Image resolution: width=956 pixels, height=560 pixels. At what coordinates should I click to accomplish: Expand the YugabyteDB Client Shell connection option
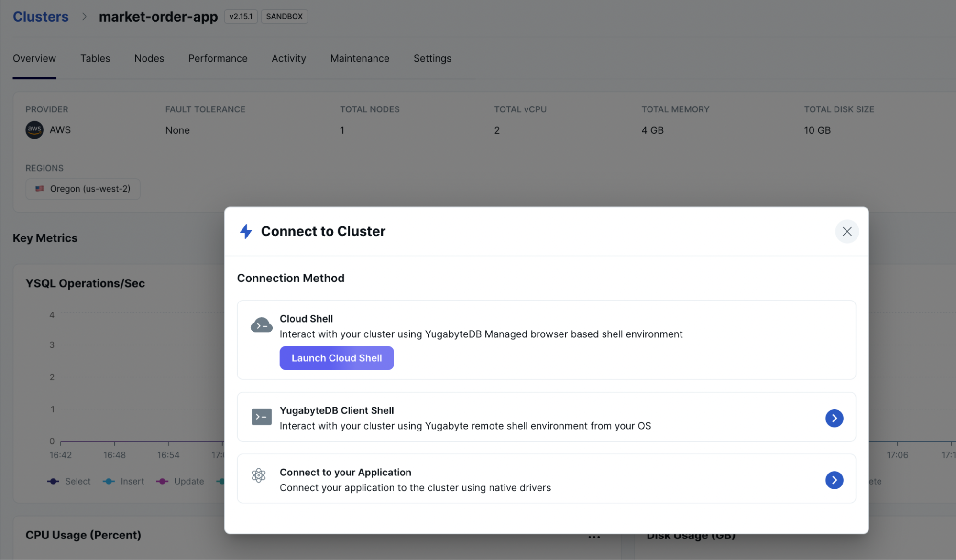834,418
